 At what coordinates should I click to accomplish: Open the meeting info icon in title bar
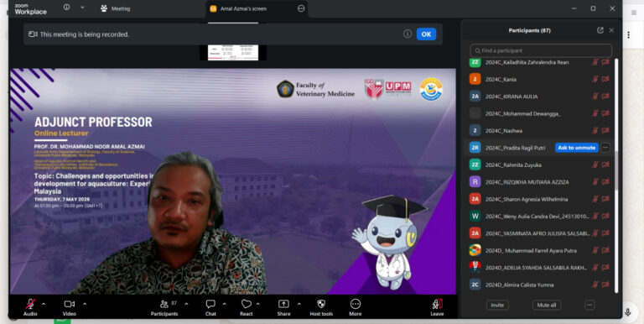(x=66, y=8)
